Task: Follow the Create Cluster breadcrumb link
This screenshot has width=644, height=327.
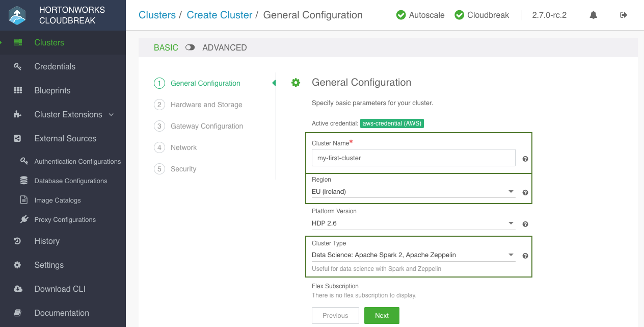Action: pos(220,15)
